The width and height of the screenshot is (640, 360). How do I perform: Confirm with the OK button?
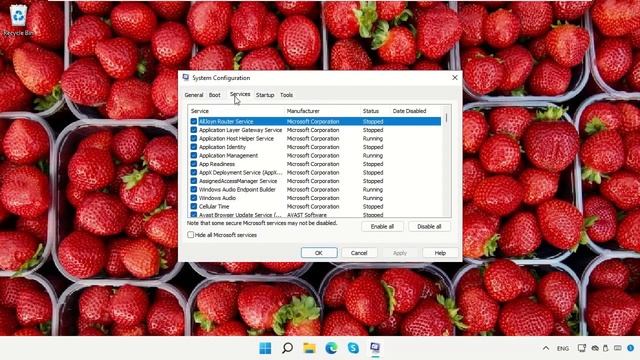[x=319, y=253]
